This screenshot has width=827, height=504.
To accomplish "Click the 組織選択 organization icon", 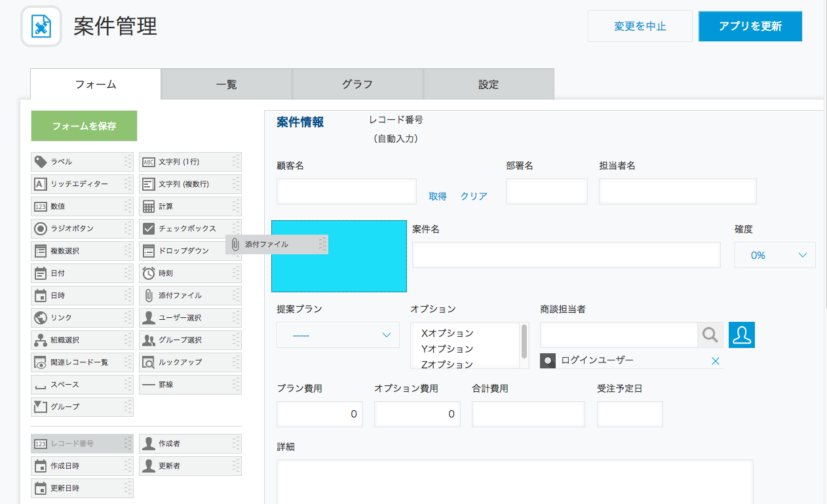I will click(41, 340).
